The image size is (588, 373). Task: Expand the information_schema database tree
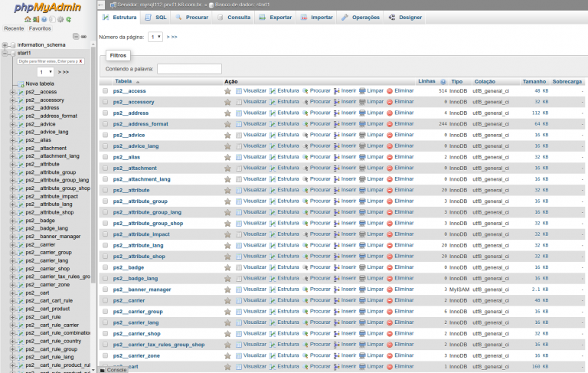(x=5, y=44)
